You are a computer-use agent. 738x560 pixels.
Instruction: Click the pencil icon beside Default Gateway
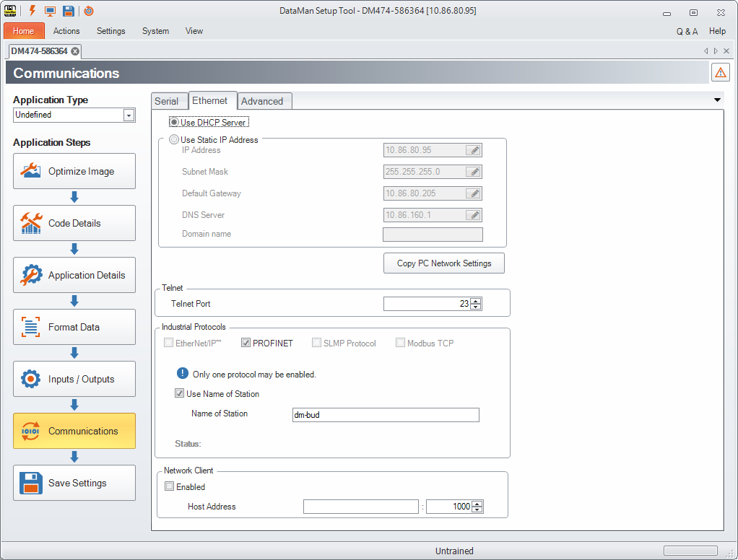[473, 193]
